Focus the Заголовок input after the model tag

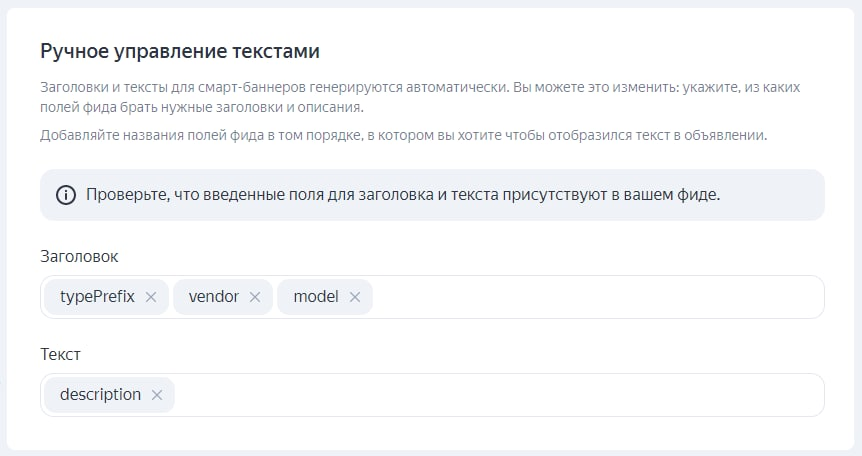(x=595, y=297)
